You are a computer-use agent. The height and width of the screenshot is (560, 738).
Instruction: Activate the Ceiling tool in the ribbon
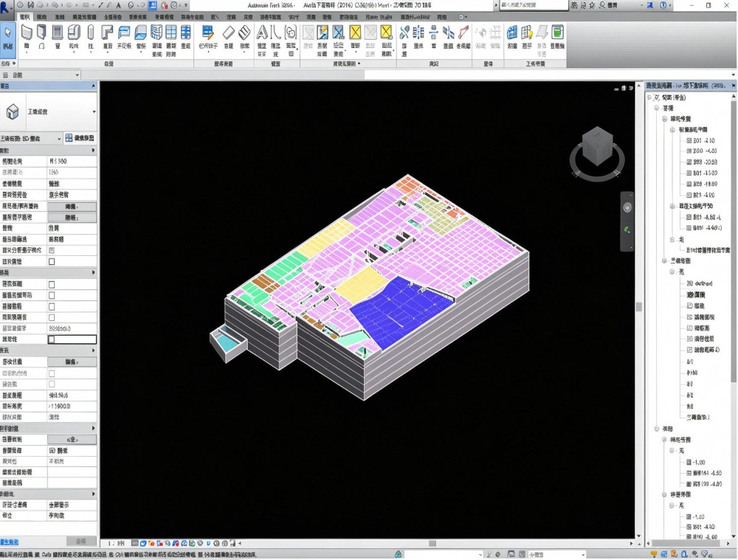124,37
